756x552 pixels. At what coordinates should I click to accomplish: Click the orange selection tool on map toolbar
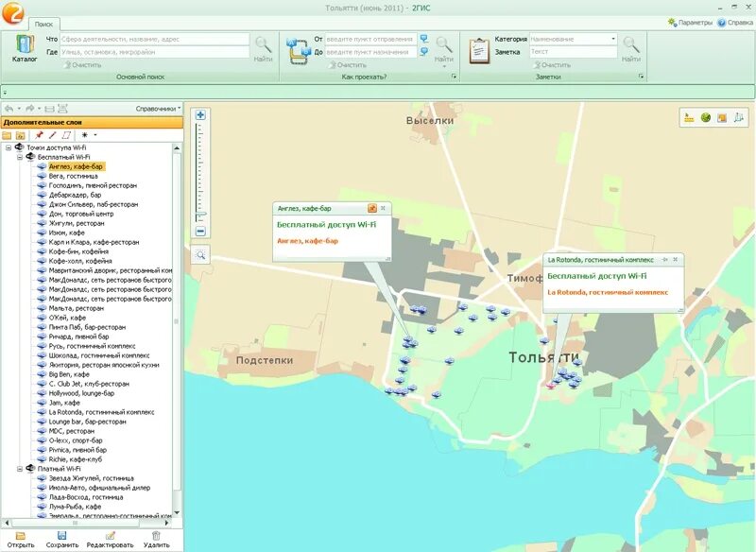[722, 117]
